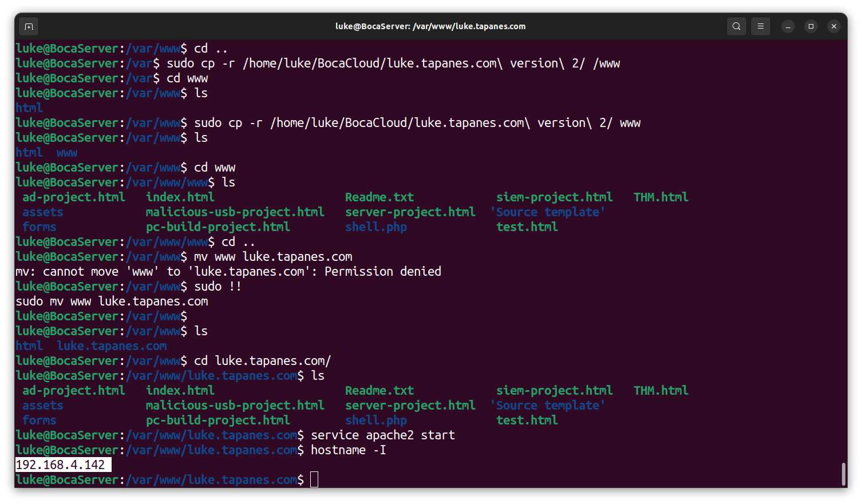Click the assets folder in the top listing
This screenshot has height=504, width=862.
click(x=43, y=212)
